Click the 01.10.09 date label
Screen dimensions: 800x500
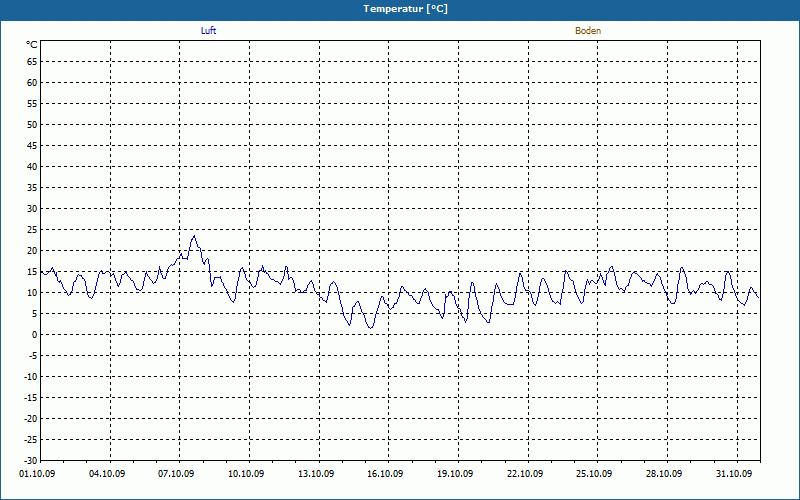(x=37, y=474)
